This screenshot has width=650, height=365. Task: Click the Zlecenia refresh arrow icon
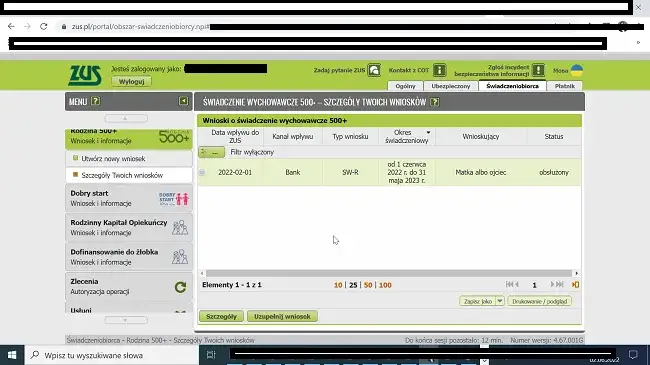tap(180, 287)
